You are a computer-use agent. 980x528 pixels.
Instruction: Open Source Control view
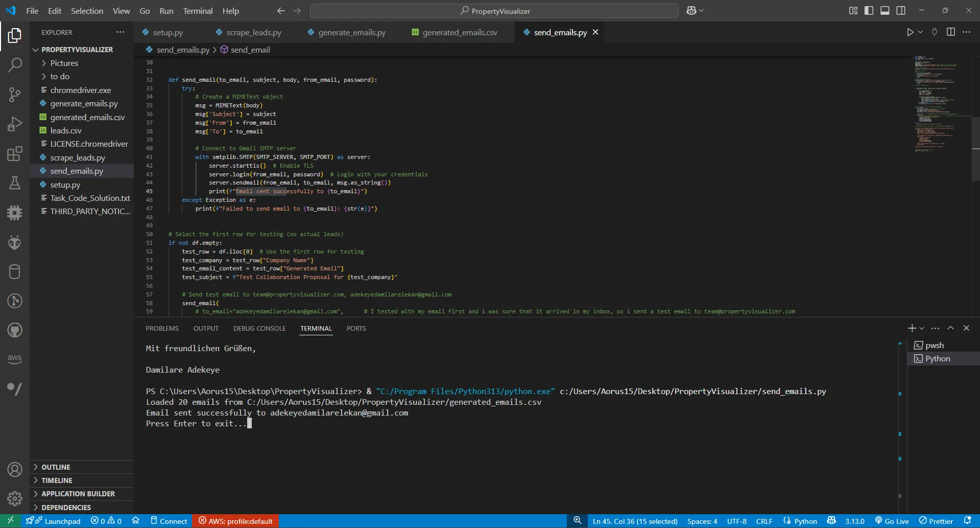click(15, 95)
